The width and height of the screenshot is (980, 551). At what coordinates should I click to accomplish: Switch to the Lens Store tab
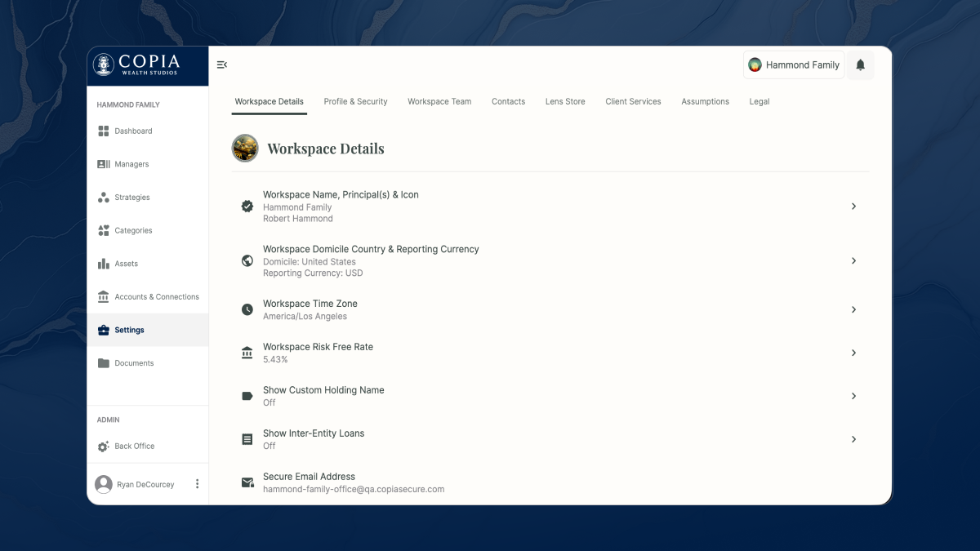[565, 102]
